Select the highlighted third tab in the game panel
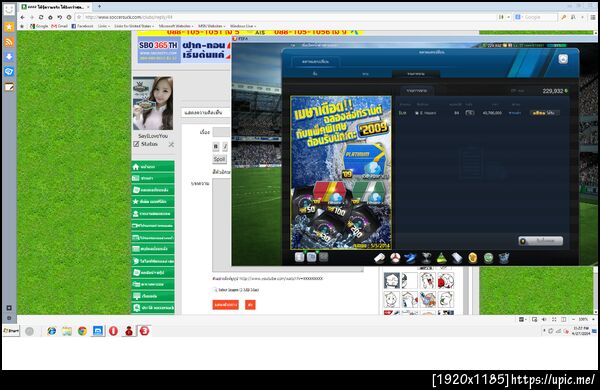This screenshot has height=390, width=600. (416, 73)
